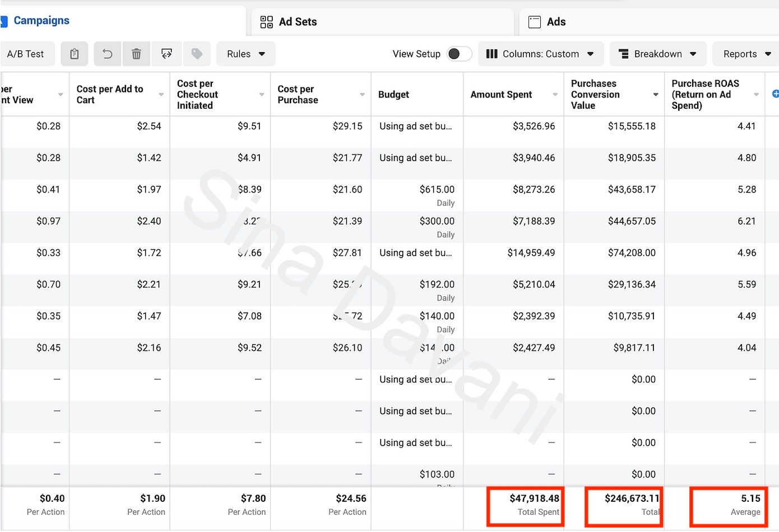Open the Rules dropdown
The height and width of the screenshot is (532, 779).
click(x=246, y=54)
